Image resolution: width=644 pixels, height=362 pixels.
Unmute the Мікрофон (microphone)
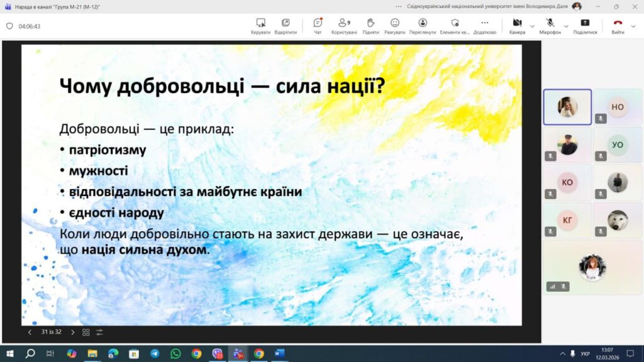coord(550,25)
